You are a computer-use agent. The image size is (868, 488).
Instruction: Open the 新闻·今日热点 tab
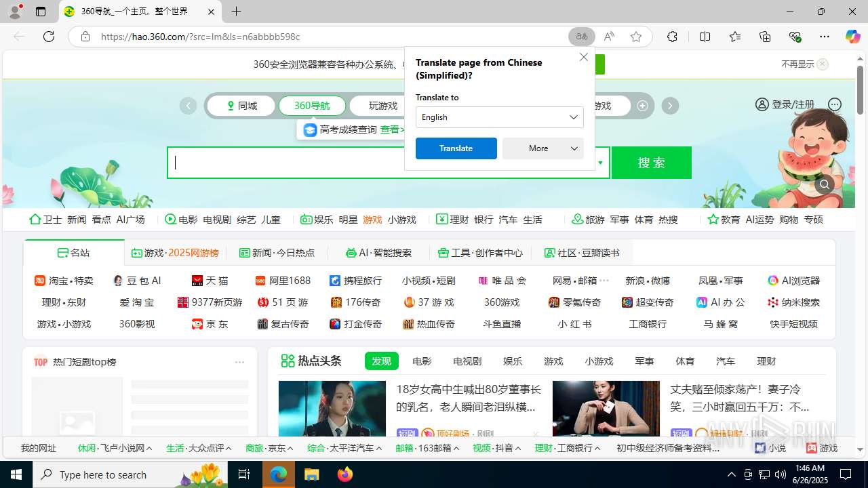coord(277,253)
